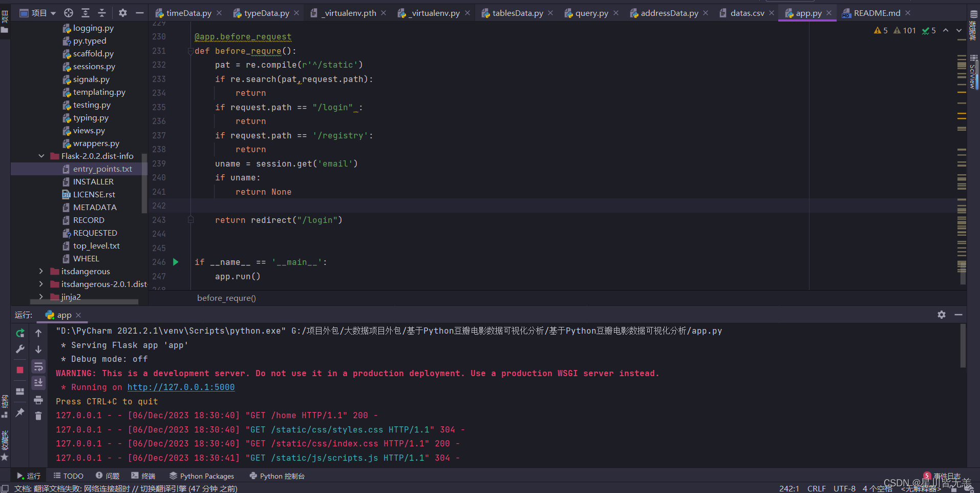The image size is (980, 493).
Task: Open the TODO tool window
Action: [x=69, y=476]
